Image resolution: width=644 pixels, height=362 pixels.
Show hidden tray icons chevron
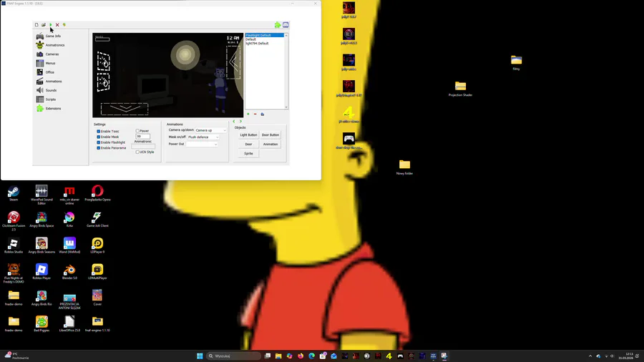tap(590, 356)
